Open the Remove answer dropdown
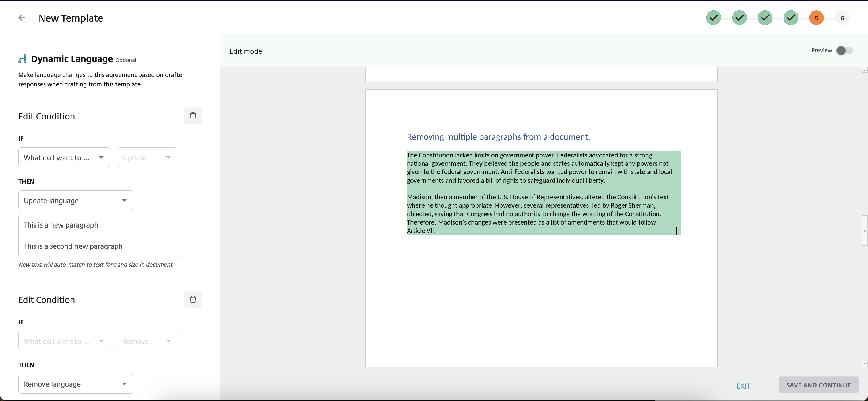Viewport: 868px width, 401px height. (x=147, y=341)
